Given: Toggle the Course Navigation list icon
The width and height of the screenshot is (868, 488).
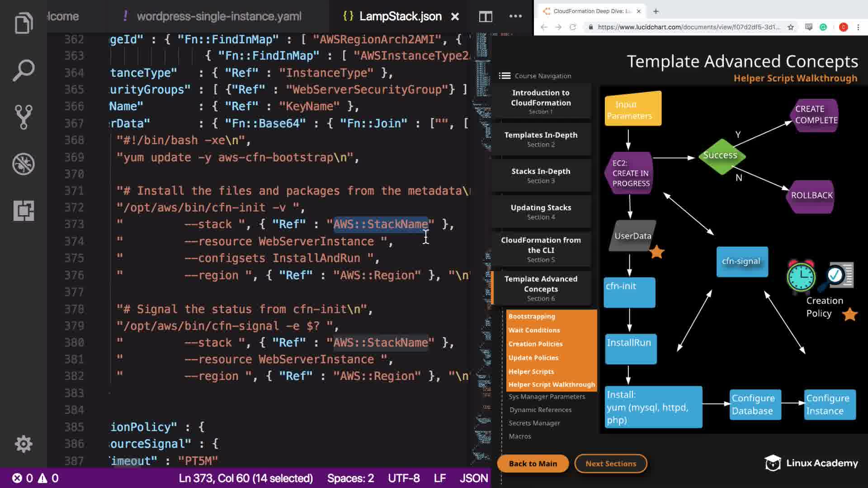Looking at the screenshot, I should (x=505, y=76).
